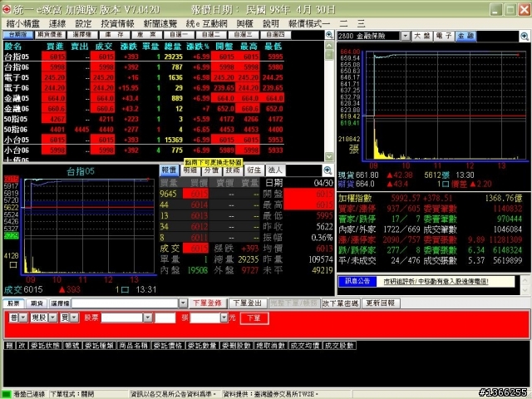This screenshot has width=532, height=399.
Task: Select the 股票 order tab
Action: pos(13,303)
